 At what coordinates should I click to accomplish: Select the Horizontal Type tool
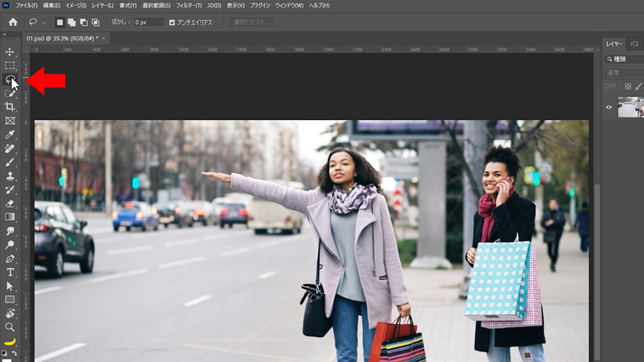[10, 273]
